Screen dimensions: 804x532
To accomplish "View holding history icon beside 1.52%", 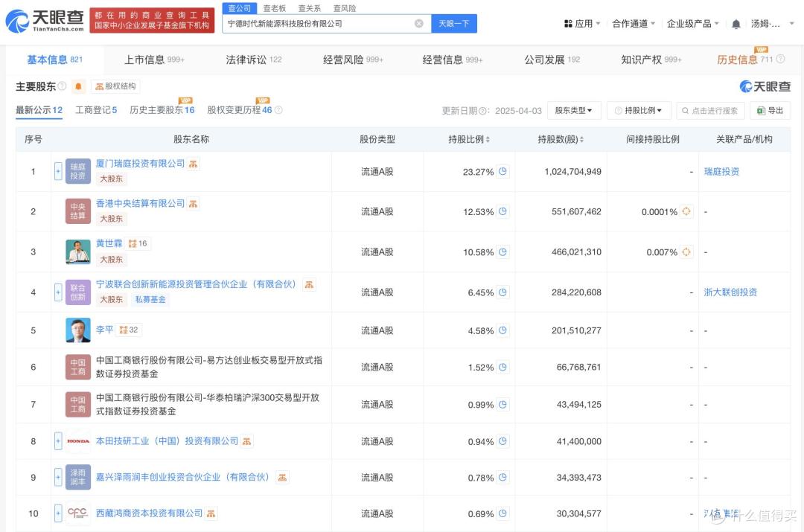I will point(503,367).
